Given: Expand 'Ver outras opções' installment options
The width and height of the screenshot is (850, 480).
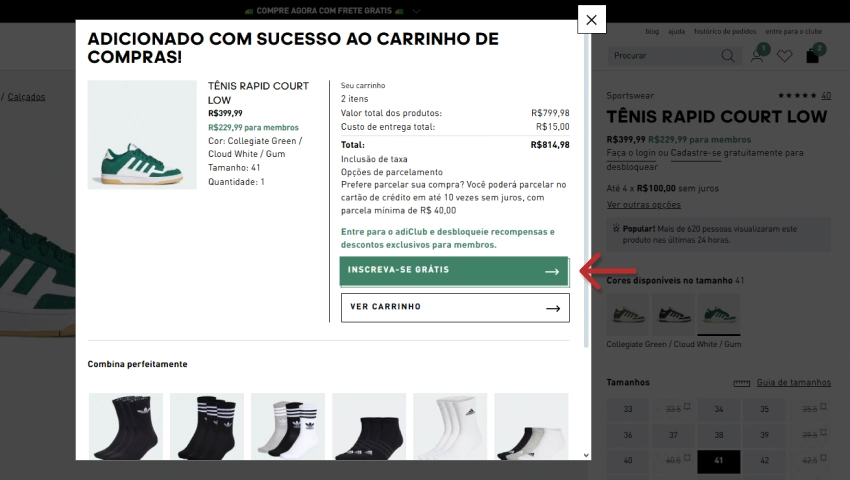Looking at the screenshot, I should [642, 205].
